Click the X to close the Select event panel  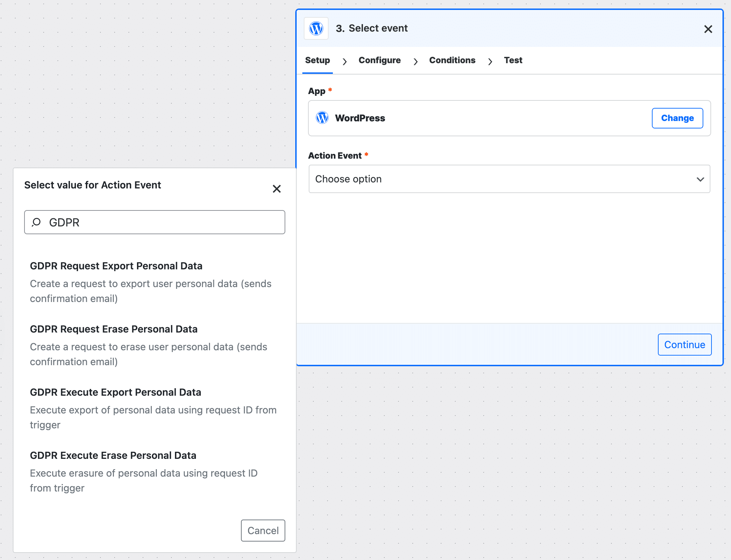708,29
